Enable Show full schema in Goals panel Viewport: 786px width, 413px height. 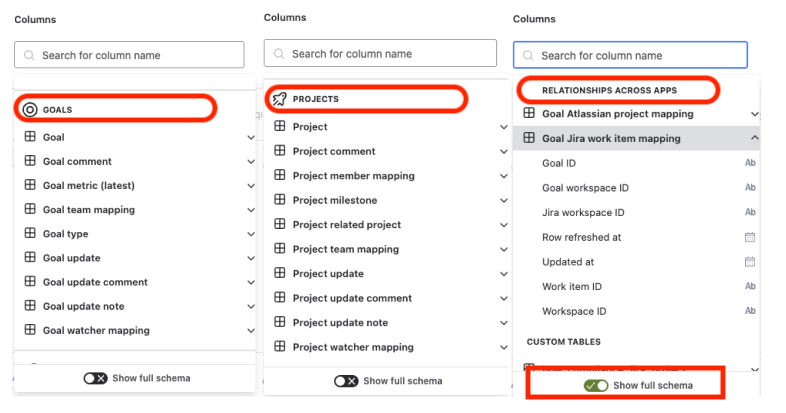pos(96,379)
